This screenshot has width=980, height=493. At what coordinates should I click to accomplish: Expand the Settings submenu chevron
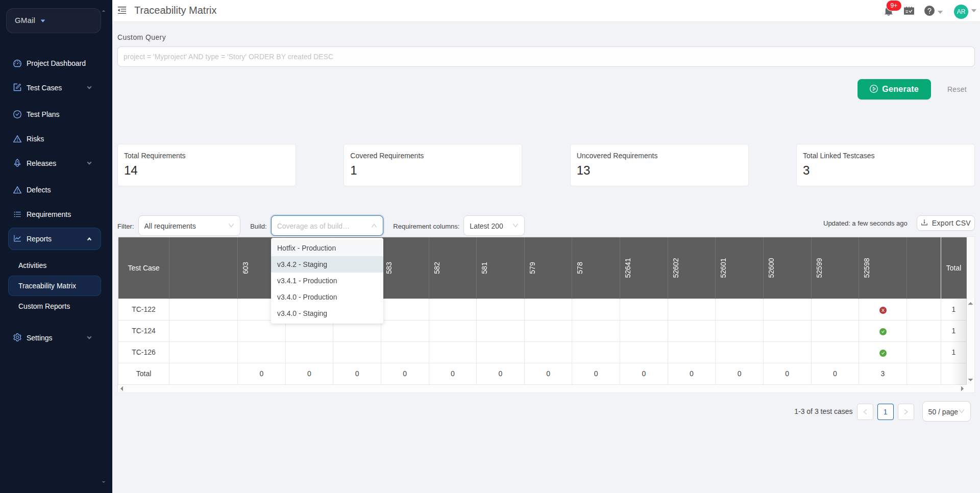pyautogui.click(x=89, y=338)
